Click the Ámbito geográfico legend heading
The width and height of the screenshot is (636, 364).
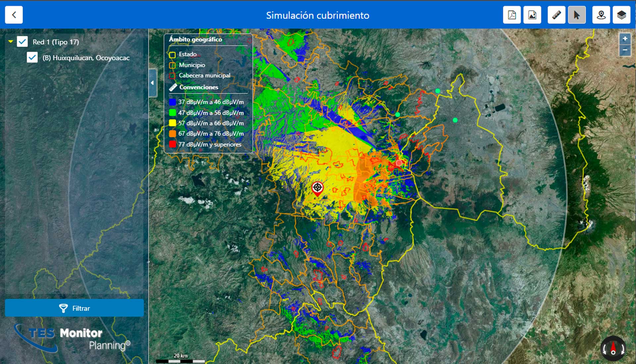[195, 39]
